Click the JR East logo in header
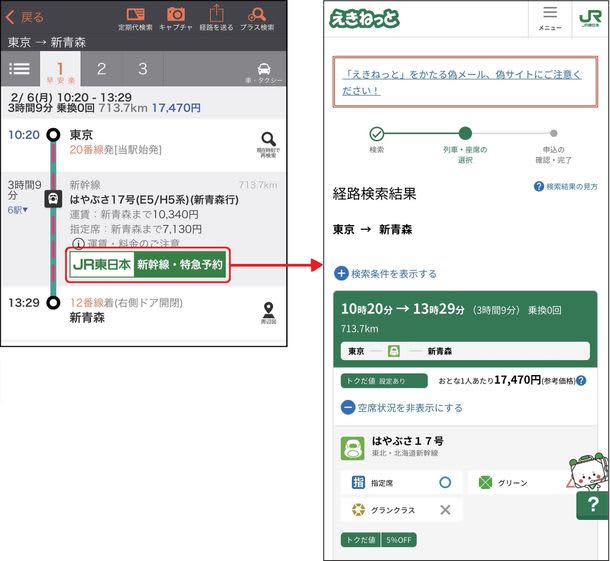Screen dimensions: 610x561 [589, 18]
